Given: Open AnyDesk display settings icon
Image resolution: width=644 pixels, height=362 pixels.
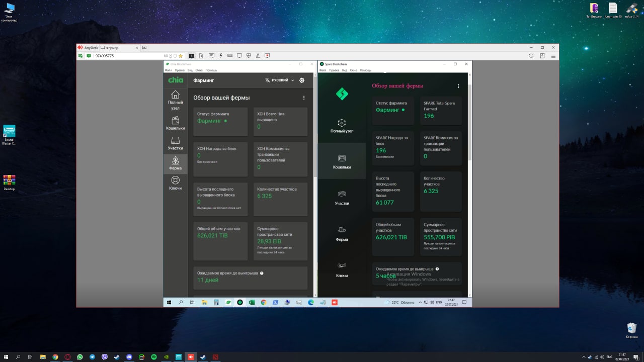Looking at the screenshot, I should [239, 55].
